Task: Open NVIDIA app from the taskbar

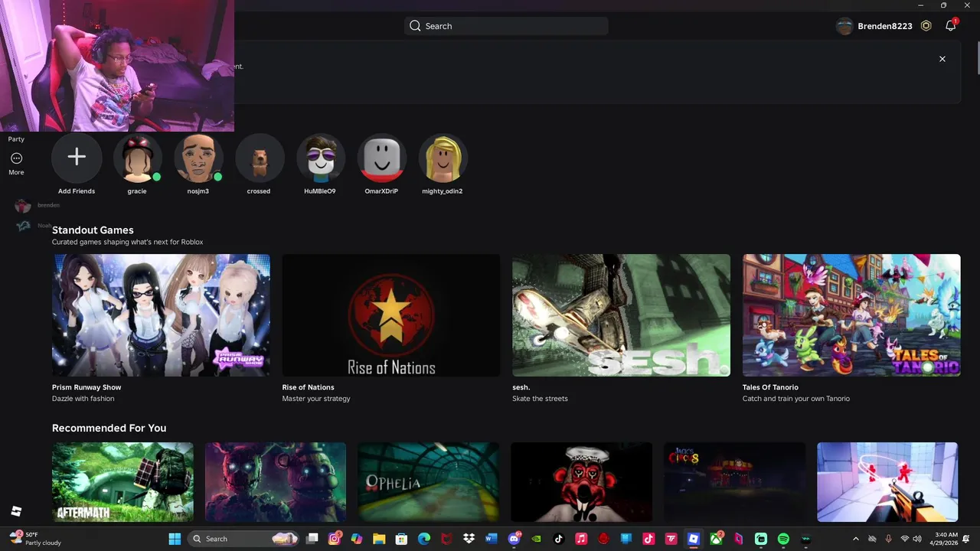Action: [536, 539]
